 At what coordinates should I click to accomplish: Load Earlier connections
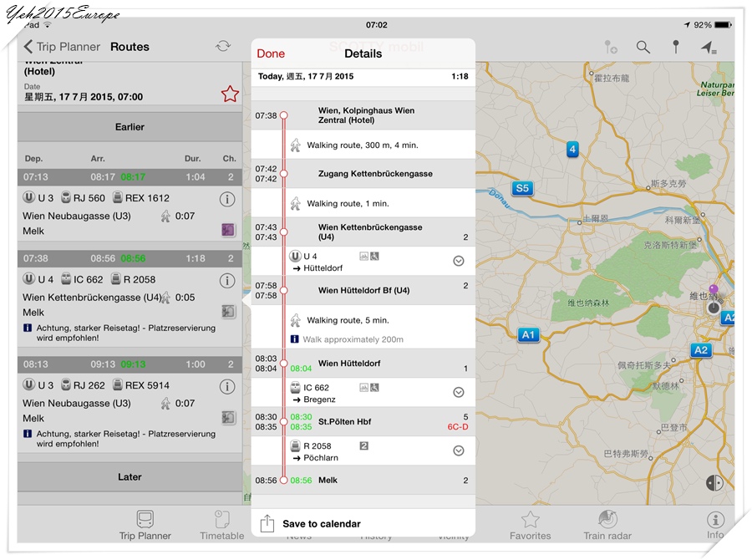click(x=130, y=127)
